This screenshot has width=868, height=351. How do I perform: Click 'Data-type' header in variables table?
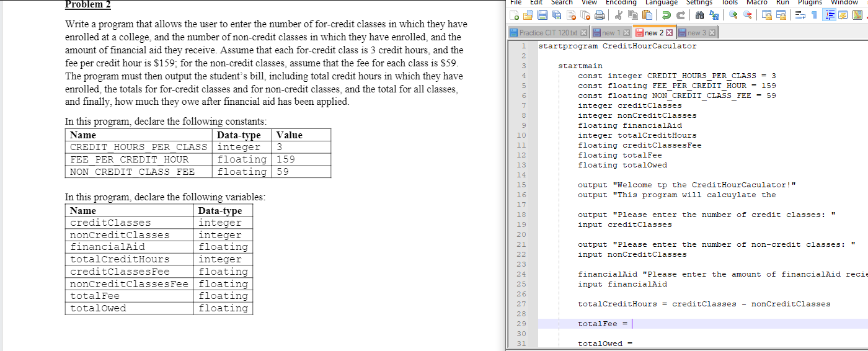[x=220, y=210]
